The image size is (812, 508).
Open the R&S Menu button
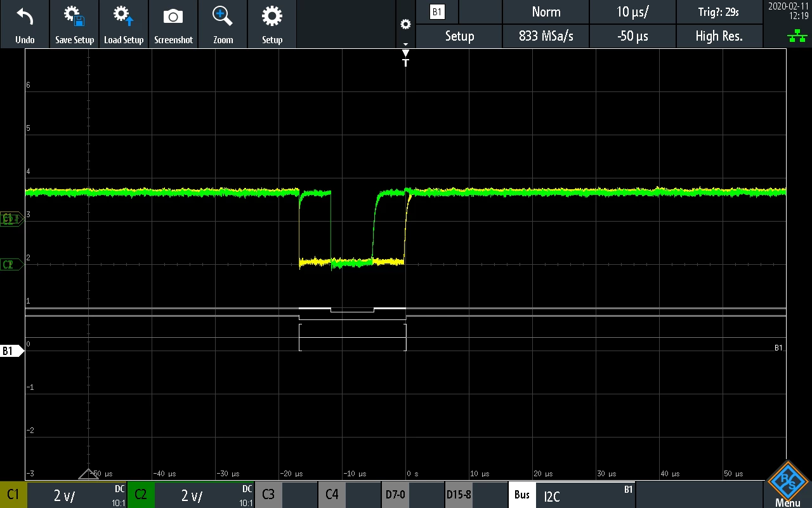pyautogui.click(x=788, y=485)
